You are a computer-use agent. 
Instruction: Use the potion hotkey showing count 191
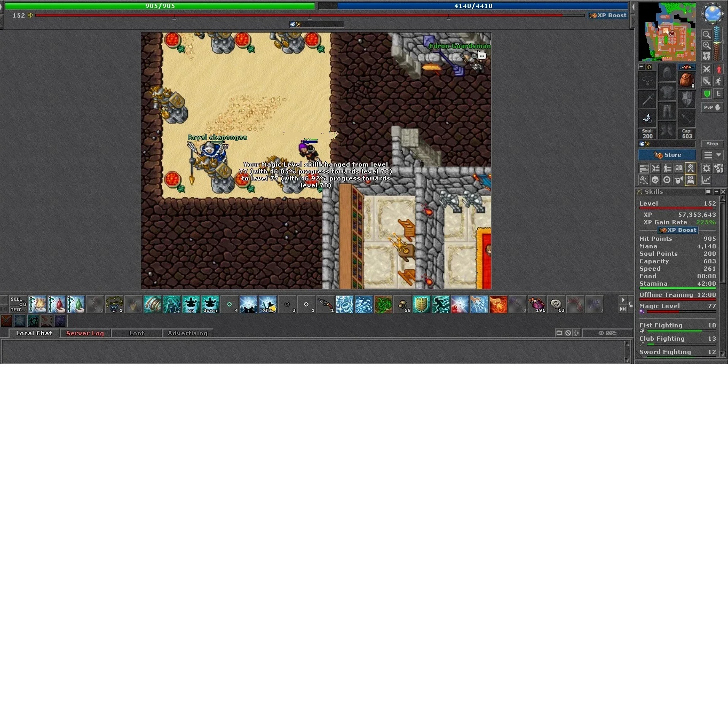point(537,304)
